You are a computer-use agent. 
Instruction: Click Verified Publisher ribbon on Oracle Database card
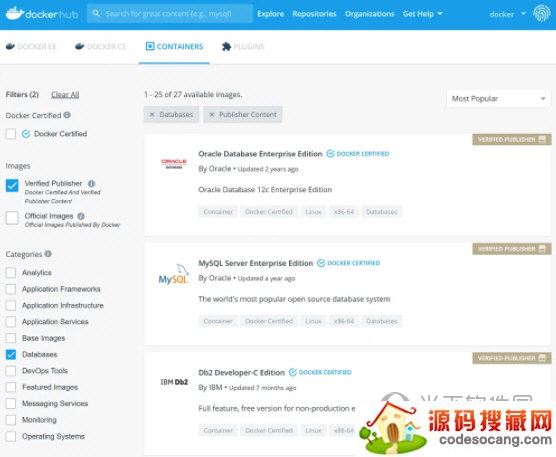[x=512, y=139]
